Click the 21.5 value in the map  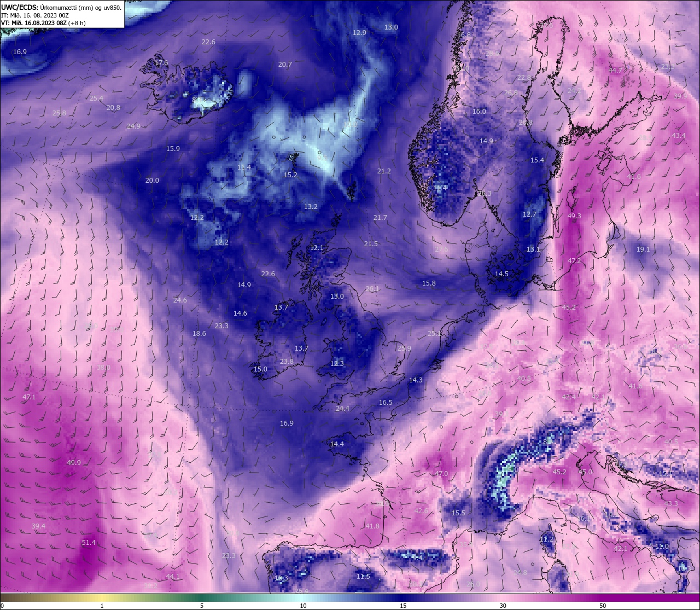click(x=371, y=244)
